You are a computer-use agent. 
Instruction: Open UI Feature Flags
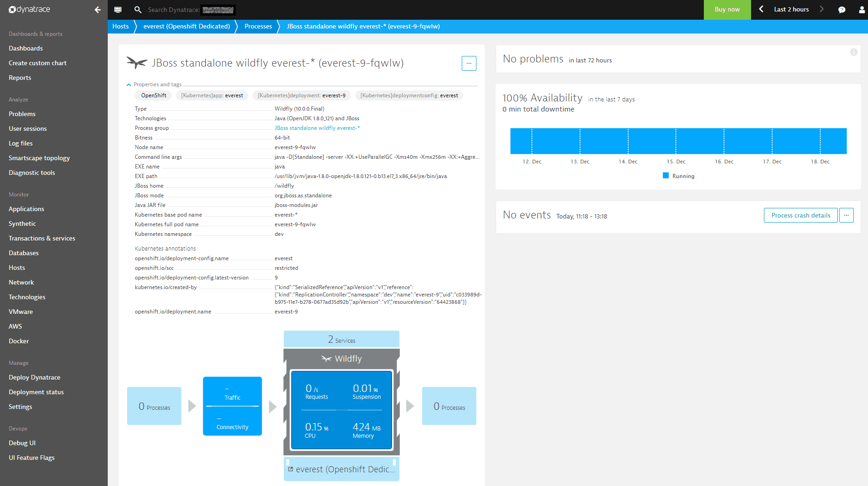coord(32,458)
